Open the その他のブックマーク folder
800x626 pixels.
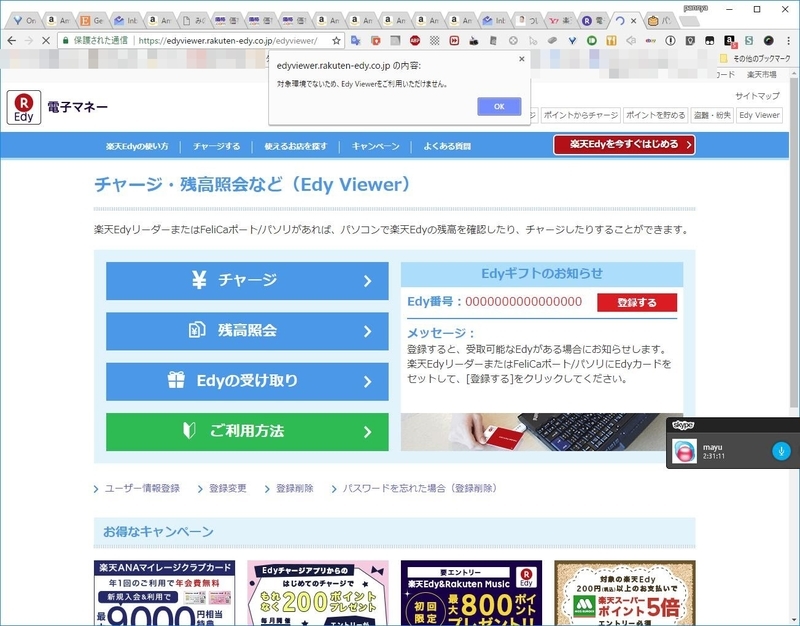tap(755, 59)
